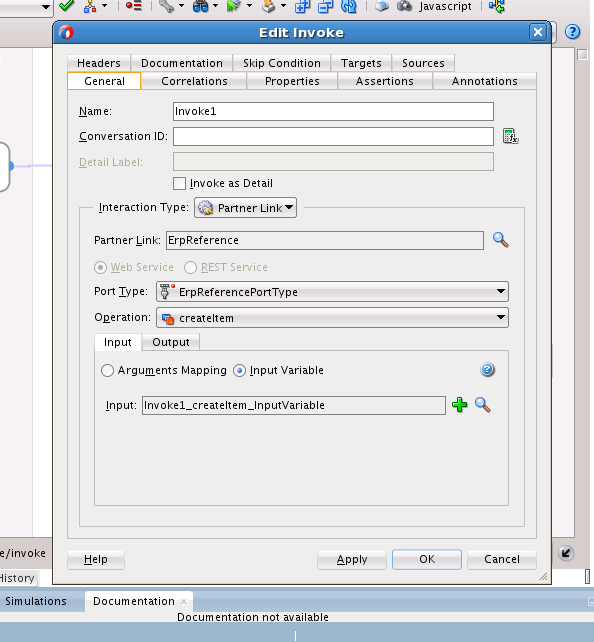
Task: Open the orange stamp icon's dropdown arrow
Action: coord(283,6)
